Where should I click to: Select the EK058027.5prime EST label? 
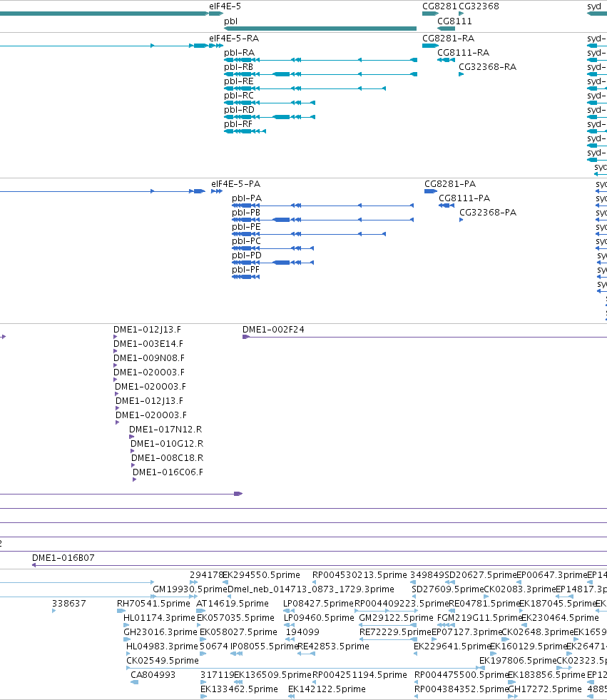pyautogui.click(x=238, y=632)
